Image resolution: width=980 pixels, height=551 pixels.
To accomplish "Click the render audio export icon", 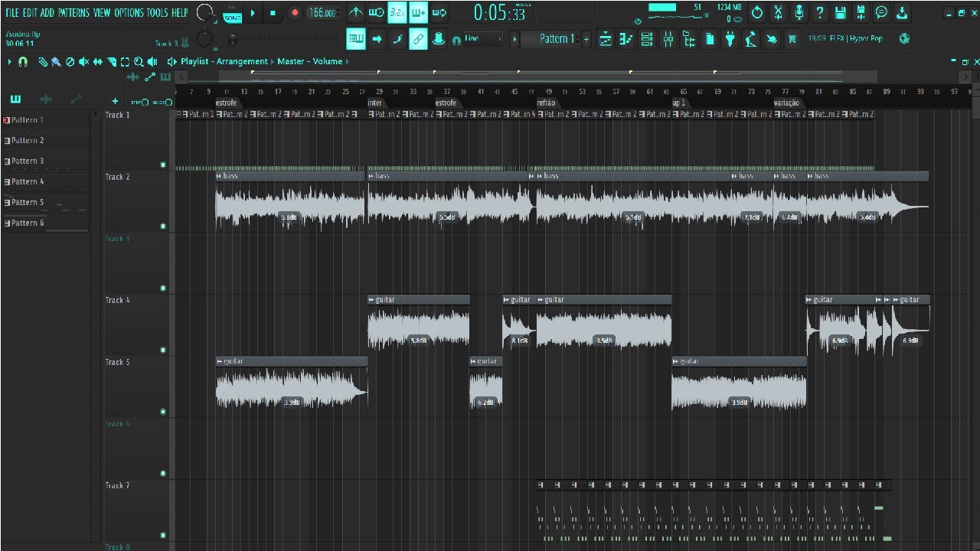I will coord(861,13).
